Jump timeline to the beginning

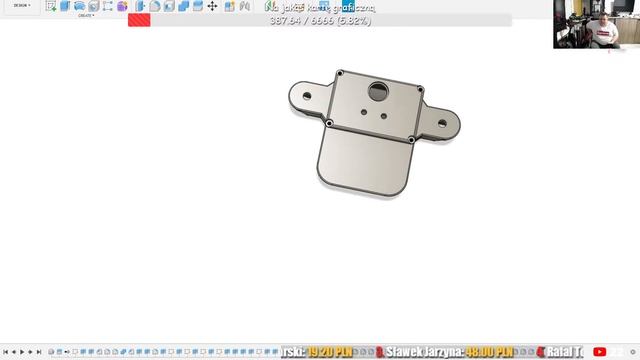(5, 352)
